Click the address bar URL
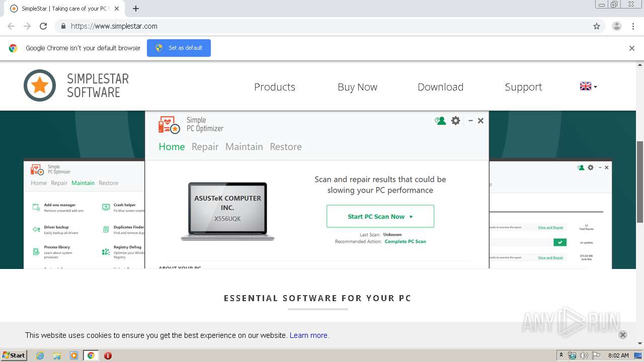The height and width of the screenshot is (362, 644). (x=114, y=26)
